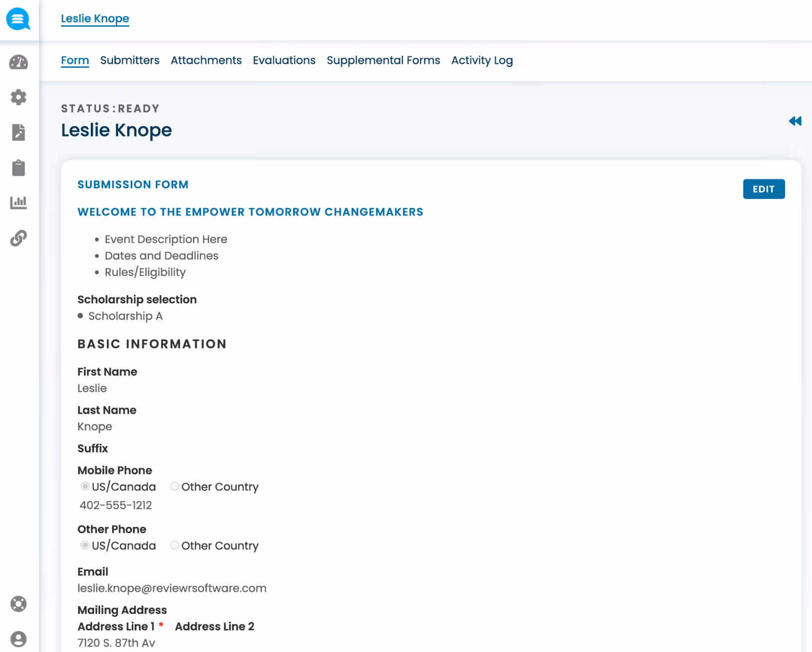Click the Address Line 2 label
812x652 pixels.
[215, 627]
